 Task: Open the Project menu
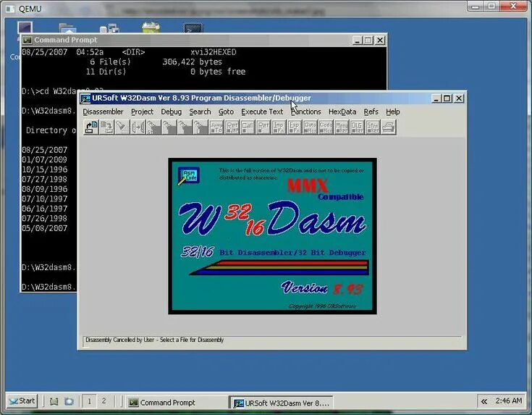tap(142, 112)
